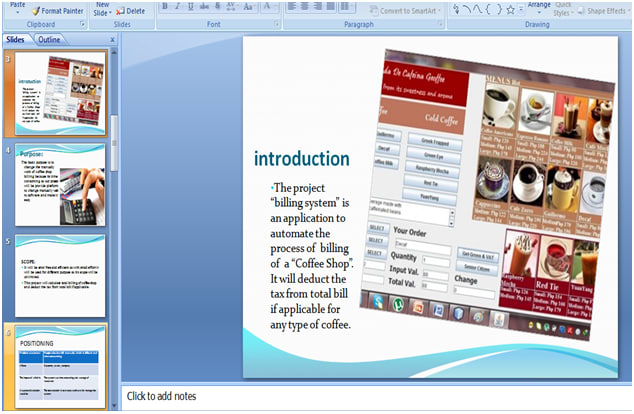Open Quick Styles gallery
The width and height of the screenshot is (634, 414).
pyautogui.click(x=562, y=9)
